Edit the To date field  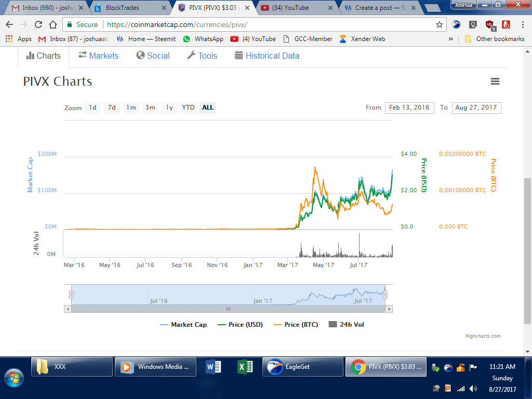pyautogui.click(x=476, y=108)
